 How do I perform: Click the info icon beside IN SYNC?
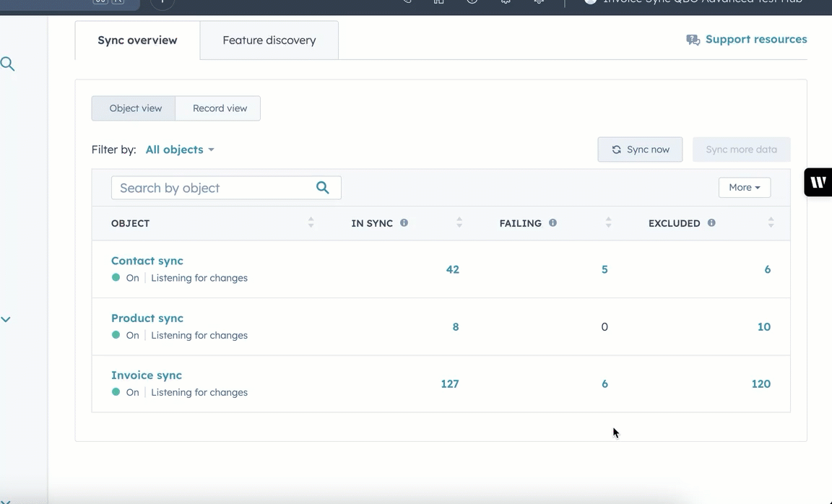point(404,223)
